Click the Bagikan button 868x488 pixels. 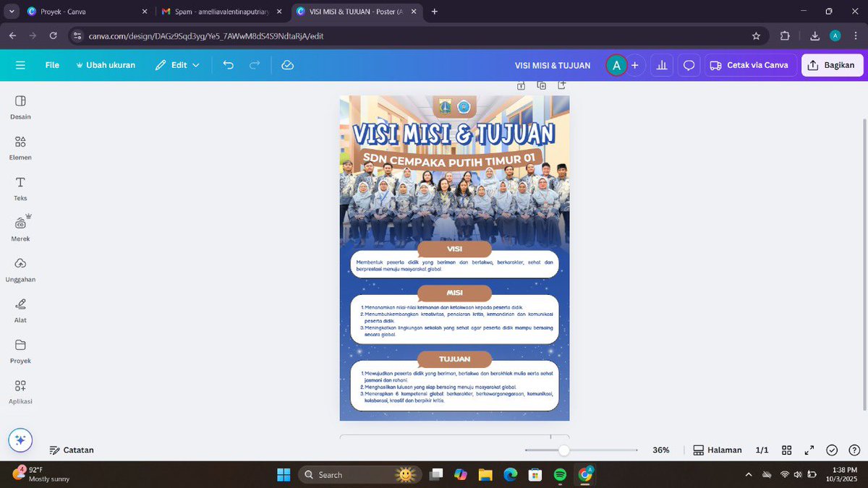(x=832, y=65)
